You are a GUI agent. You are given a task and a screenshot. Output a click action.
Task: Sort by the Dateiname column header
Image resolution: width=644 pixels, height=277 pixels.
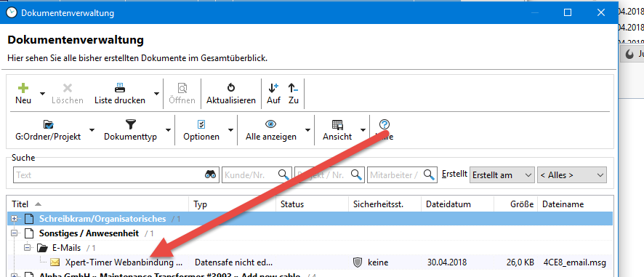[x=575, y=204]
